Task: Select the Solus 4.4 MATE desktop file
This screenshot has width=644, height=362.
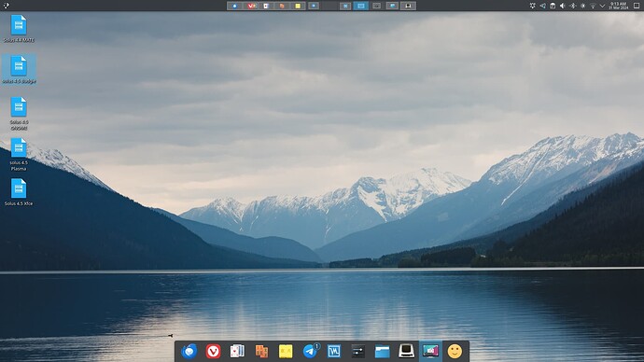Action: 19,28
